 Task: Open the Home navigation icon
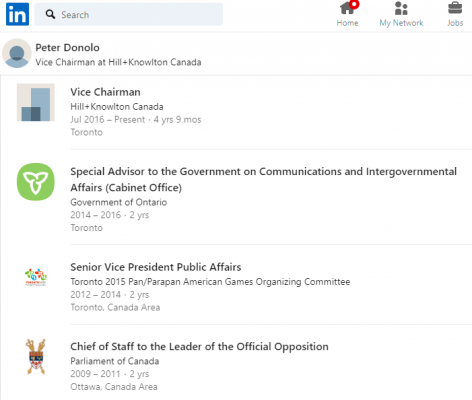[x=349, y=8]
